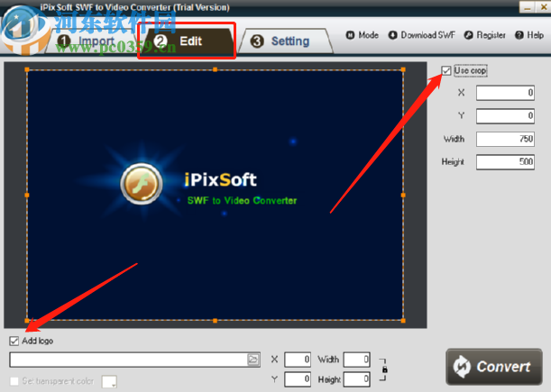Viewport: 551px width, 392px height.
Task: Open the Register option
Action: (485, 35)
